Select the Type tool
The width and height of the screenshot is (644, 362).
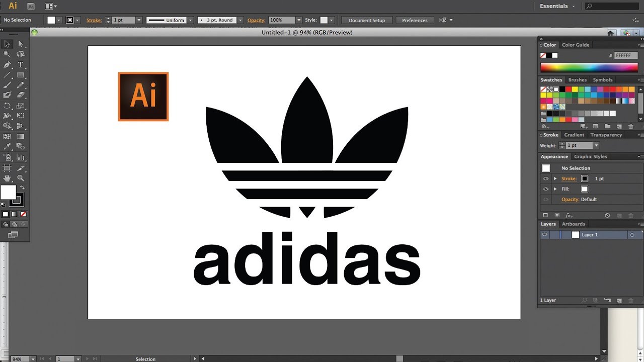[x=21, y=65]
